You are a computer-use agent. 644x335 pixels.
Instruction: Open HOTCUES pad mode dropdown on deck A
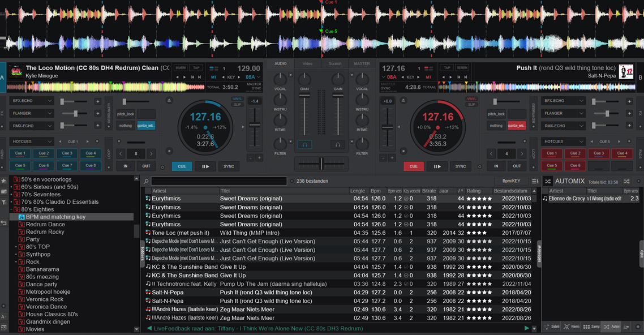[x=31, y=141]
